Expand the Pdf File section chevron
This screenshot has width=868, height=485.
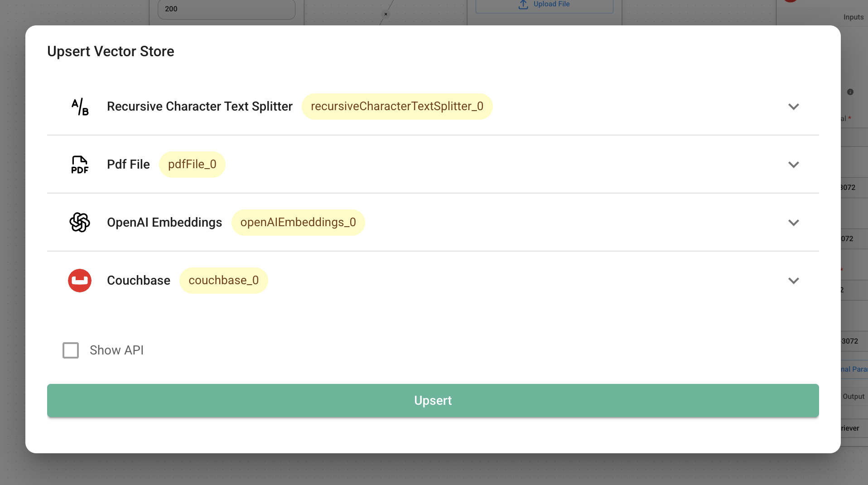pos(793,165)
